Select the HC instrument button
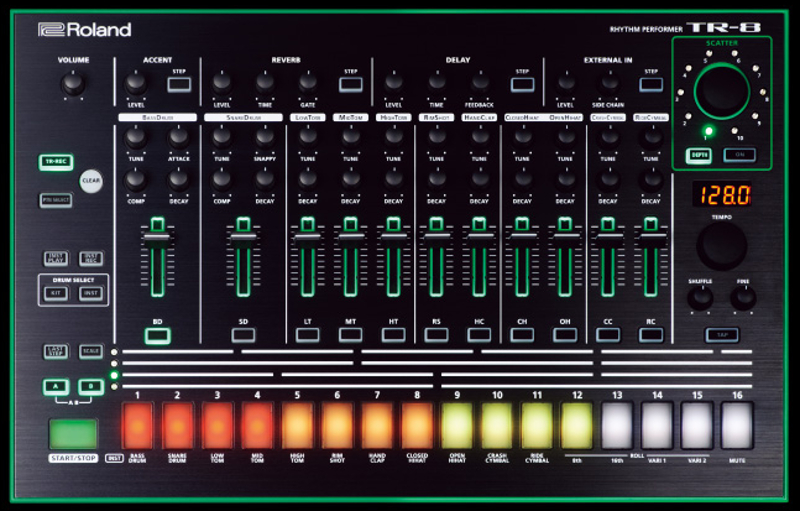The height and width of the screenshot is (511, 800). (479, 335)
